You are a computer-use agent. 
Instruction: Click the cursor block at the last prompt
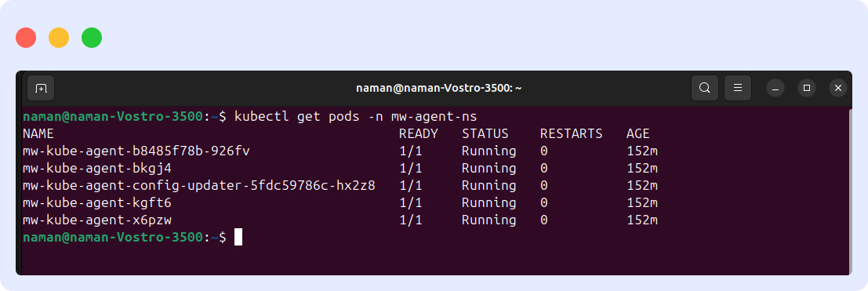point(238,237)
